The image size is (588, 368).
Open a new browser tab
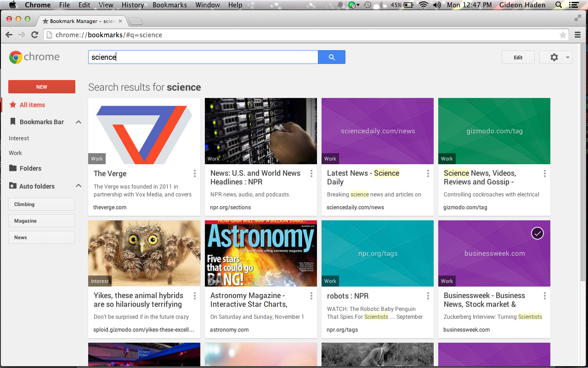(135, 21)
